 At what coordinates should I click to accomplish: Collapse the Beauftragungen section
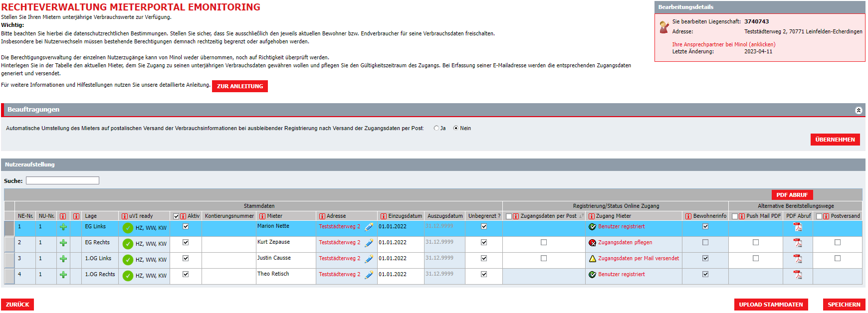(x=859, y=110)
